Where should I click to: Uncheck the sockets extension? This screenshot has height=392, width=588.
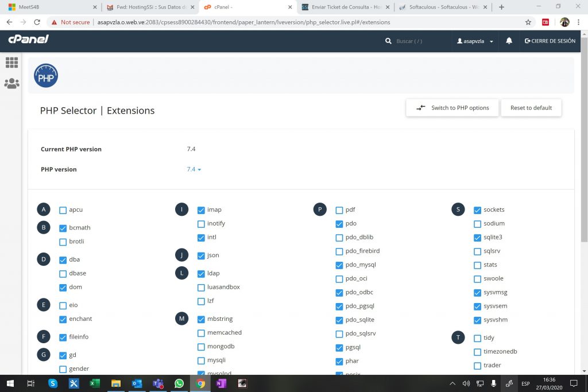(478, 210)
